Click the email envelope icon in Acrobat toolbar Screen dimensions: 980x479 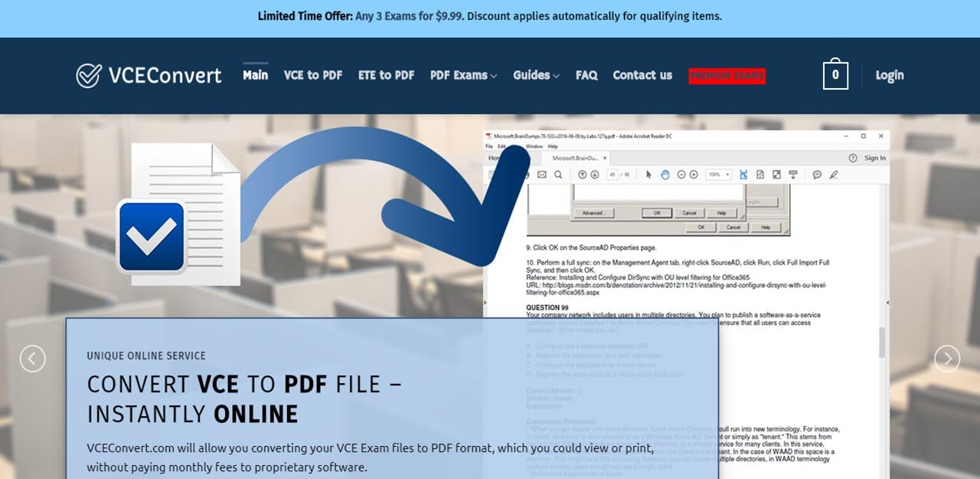[542, 175]
